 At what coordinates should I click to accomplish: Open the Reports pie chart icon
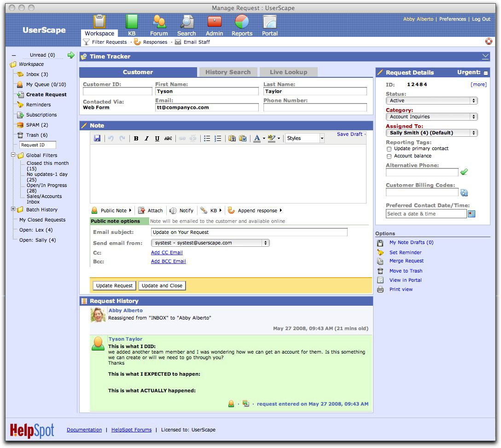(242, 22)
